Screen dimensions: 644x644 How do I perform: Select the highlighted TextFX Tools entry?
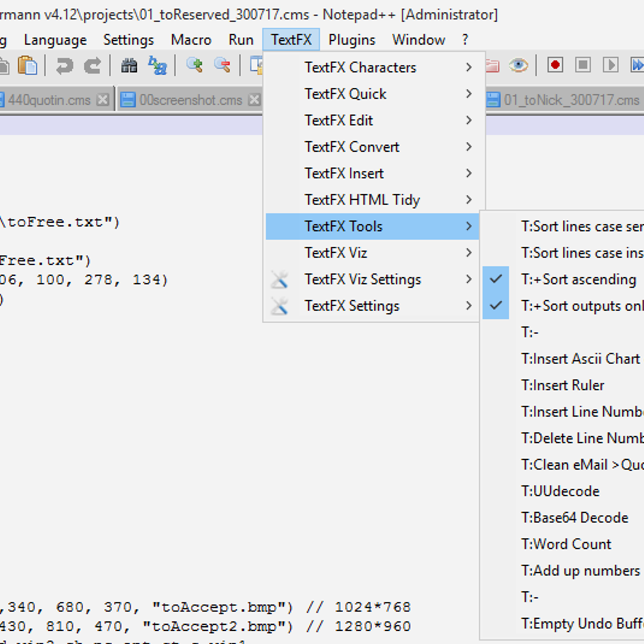pos(372,226)
